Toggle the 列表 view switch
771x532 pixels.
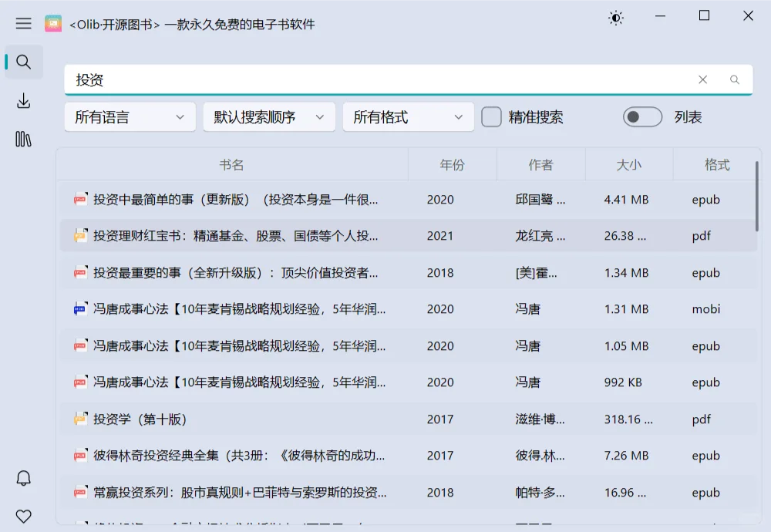click(642, 117)
